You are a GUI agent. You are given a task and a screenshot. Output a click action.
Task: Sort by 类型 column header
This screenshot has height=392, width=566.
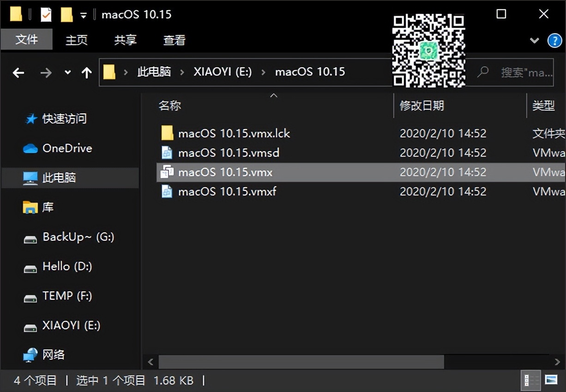point(543,106)
